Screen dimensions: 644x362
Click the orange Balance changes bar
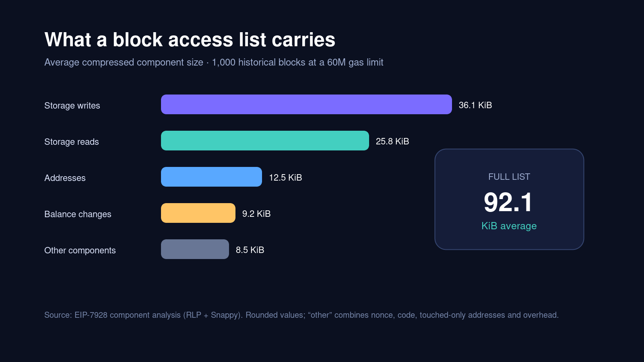pyautogui.click(x=198, y=213)
